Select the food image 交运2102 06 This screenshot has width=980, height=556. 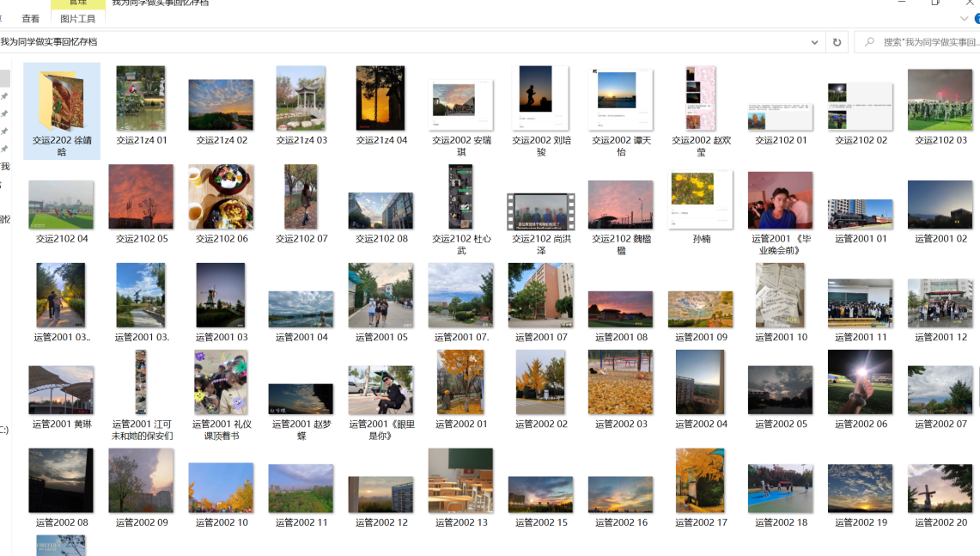(x=222, y=197)
